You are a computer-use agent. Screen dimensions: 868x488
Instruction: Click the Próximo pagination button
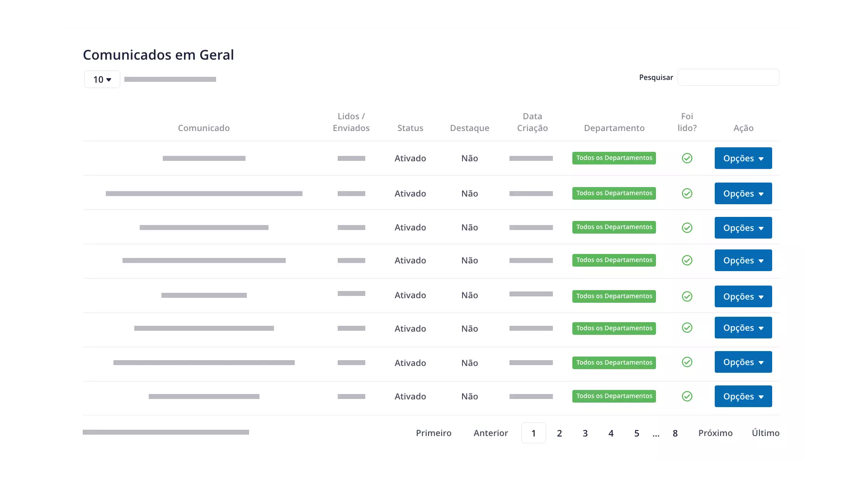click(715, 433)
